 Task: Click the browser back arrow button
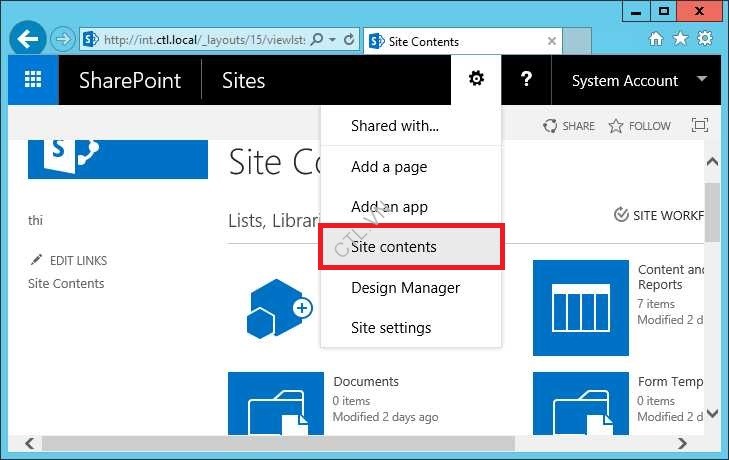tap(29, 40)
